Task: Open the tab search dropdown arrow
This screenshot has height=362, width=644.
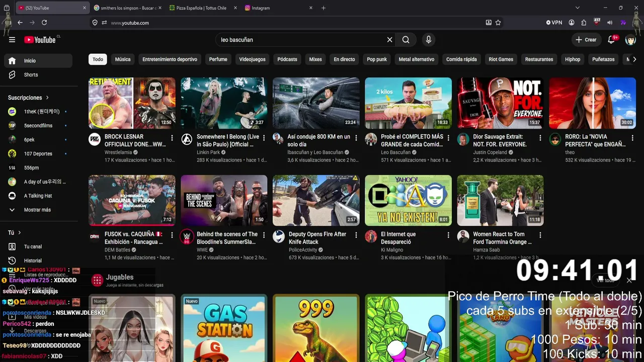Action: coord(578,8)
